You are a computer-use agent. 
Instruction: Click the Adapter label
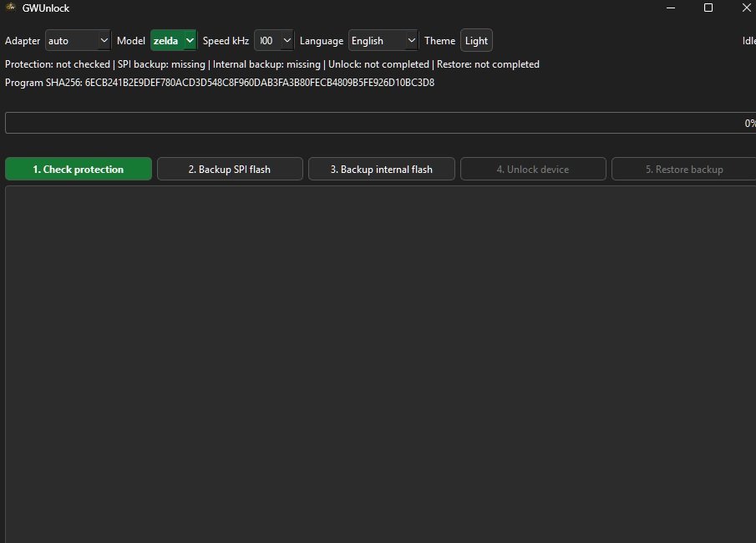point(23,41)
